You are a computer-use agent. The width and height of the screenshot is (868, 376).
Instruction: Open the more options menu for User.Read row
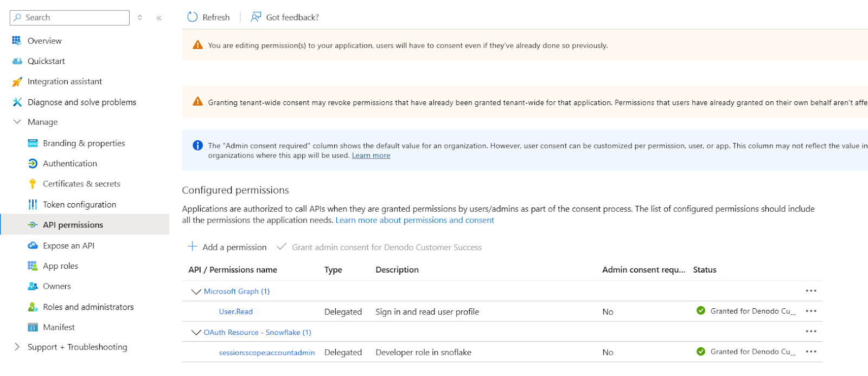click(x=811, y=311)
